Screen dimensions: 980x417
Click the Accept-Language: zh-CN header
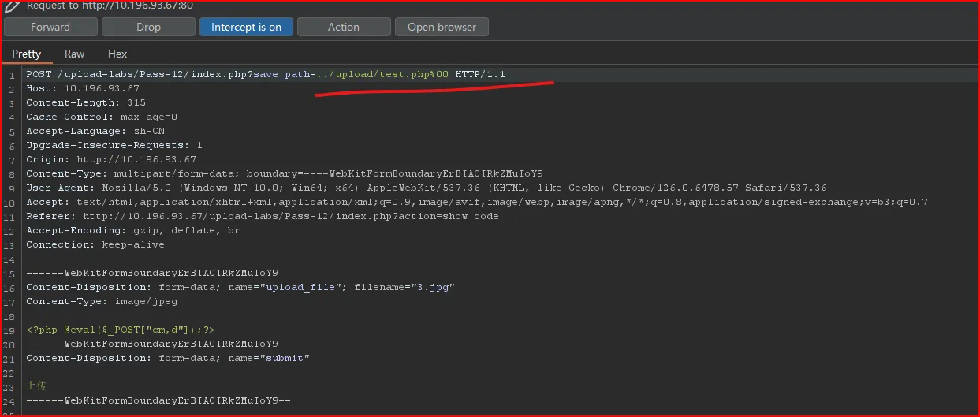pos(95,131)
